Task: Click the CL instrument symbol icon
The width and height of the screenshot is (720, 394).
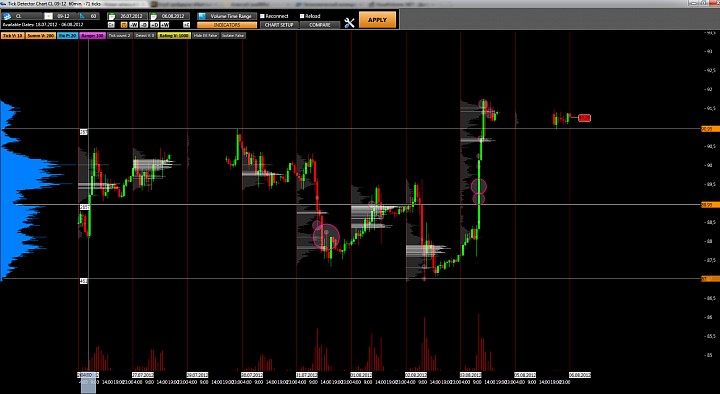Action: pyautogui.click(x=7, y=16)
